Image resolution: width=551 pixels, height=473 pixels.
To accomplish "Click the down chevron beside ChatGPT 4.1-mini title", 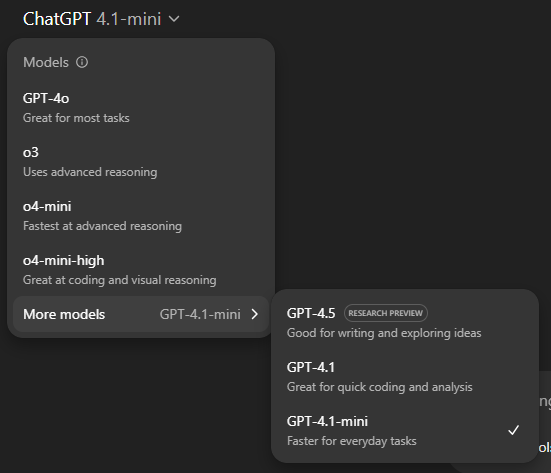I will pos(174,19).
